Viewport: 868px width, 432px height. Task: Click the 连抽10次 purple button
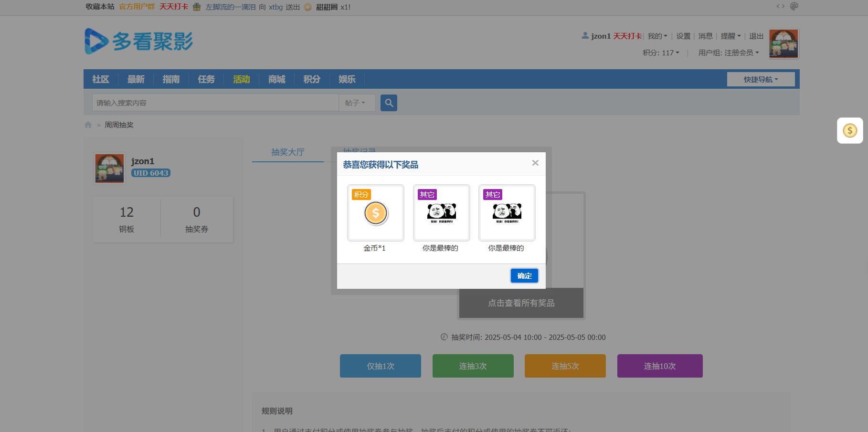659,366
